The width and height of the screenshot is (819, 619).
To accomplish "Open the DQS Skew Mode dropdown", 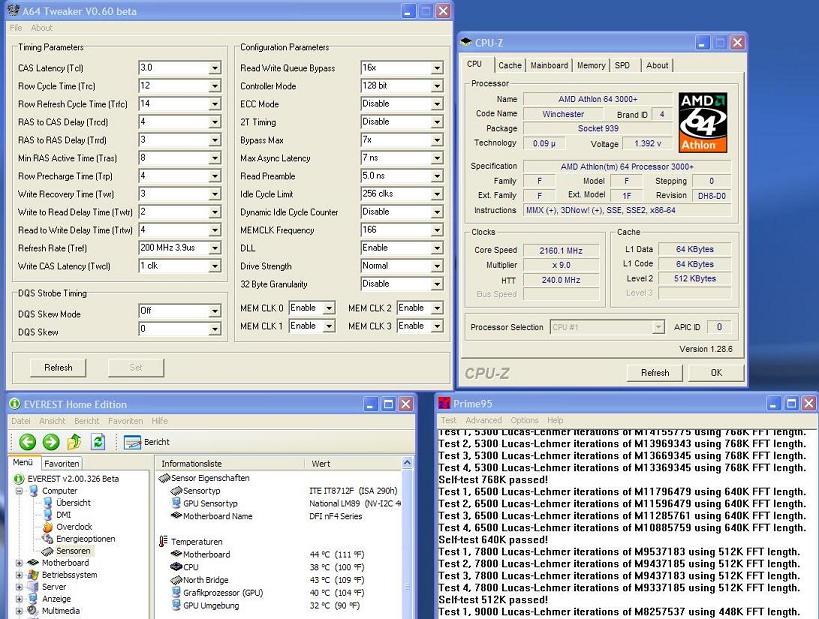I will [214, 311].
